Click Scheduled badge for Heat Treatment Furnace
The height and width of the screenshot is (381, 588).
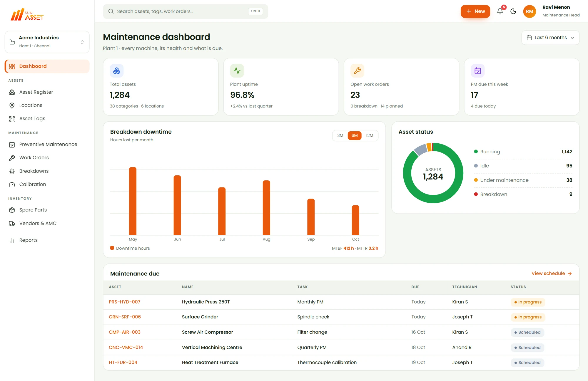[527, 363]
